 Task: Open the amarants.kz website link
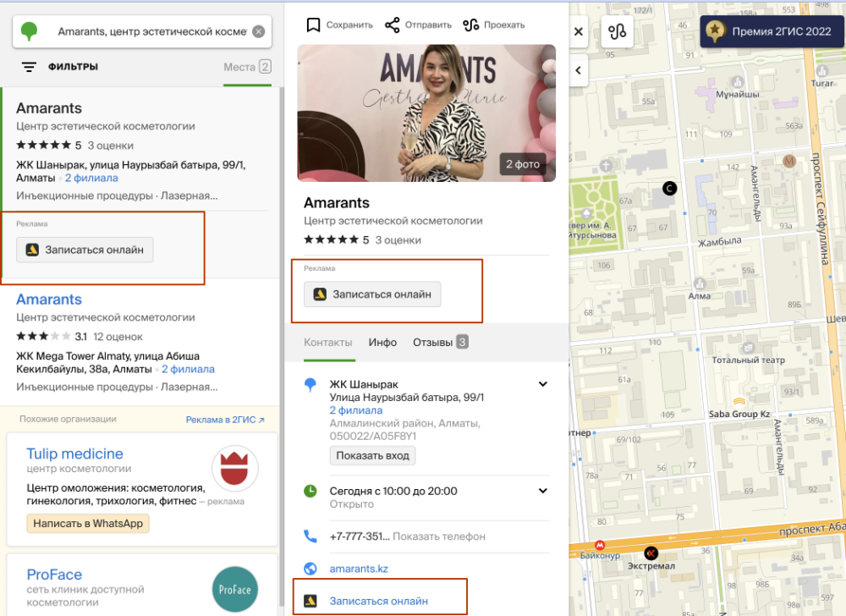359,569
